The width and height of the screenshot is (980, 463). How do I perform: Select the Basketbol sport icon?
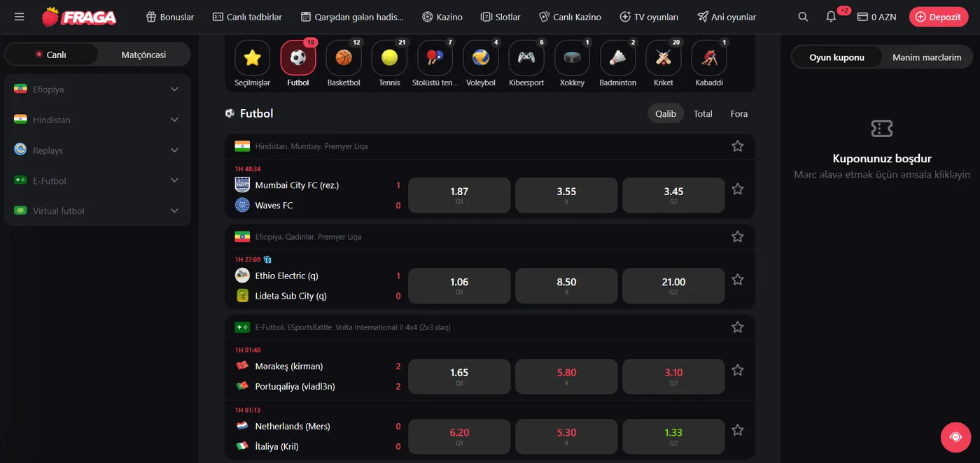344,58
